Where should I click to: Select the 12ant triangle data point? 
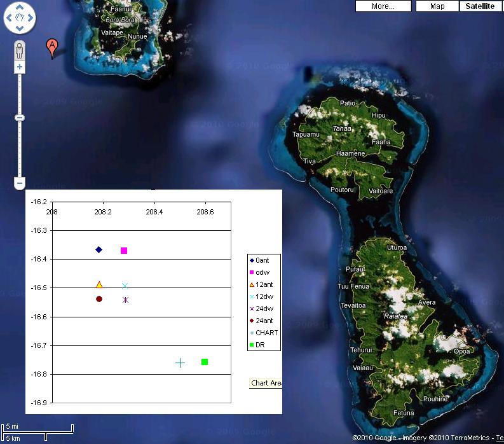click(x=99, y=285)
